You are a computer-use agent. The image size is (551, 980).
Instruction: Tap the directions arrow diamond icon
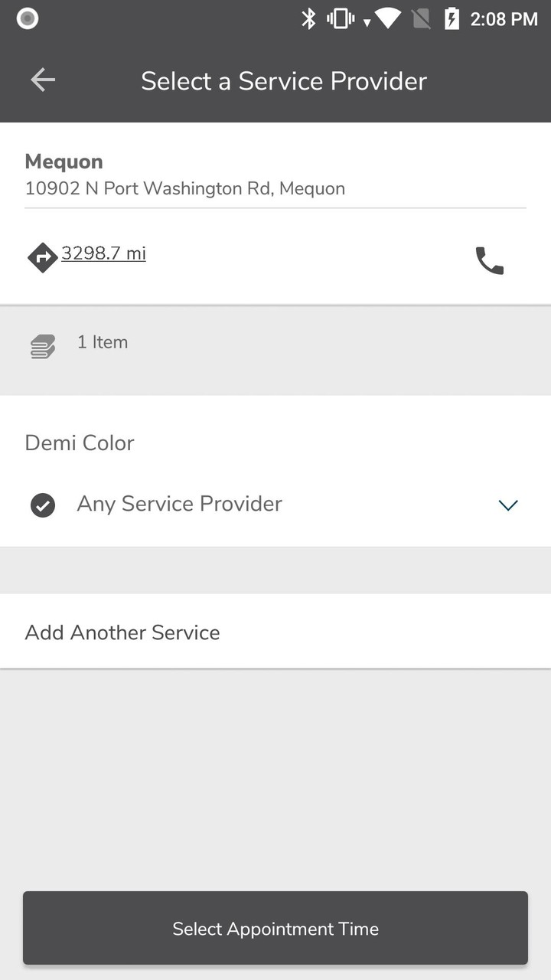click(43, 258)
